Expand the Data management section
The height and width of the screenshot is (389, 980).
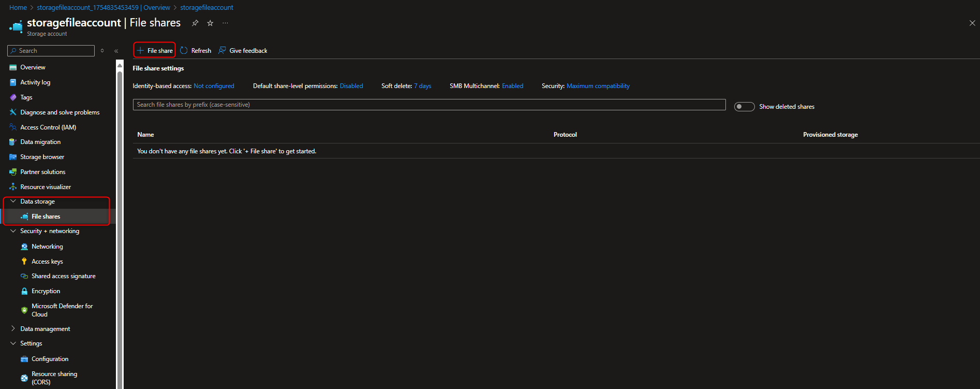[13, 328]
